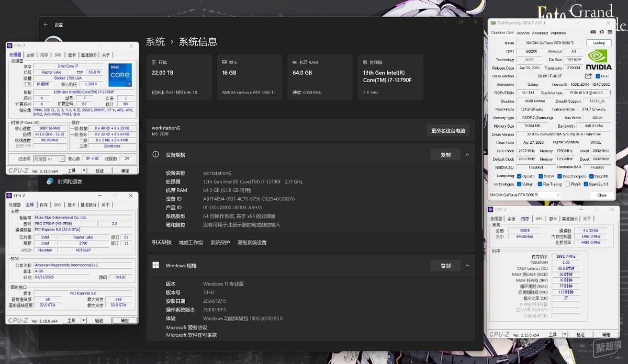Click 验证 in CPU-Z 处理器 window

coord(99,170)
